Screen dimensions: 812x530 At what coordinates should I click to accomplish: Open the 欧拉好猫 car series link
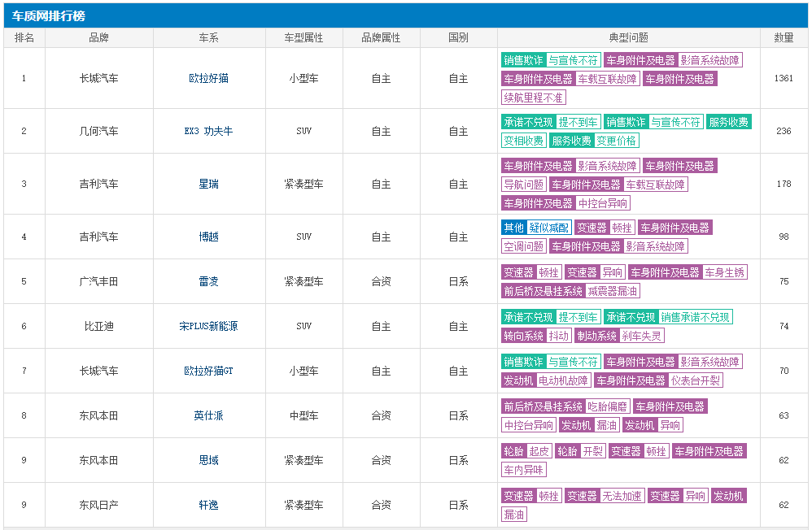[x=209, y=78]
